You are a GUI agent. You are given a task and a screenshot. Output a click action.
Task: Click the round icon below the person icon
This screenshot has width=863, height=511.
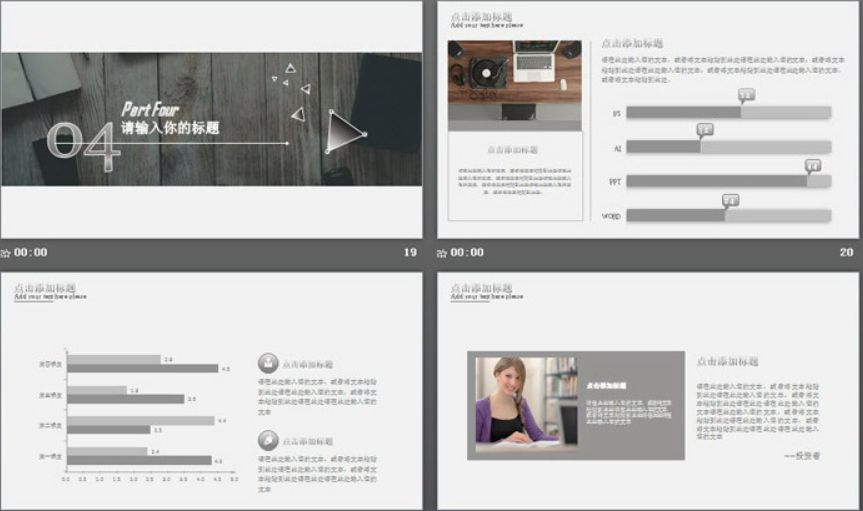click(268, 440)
